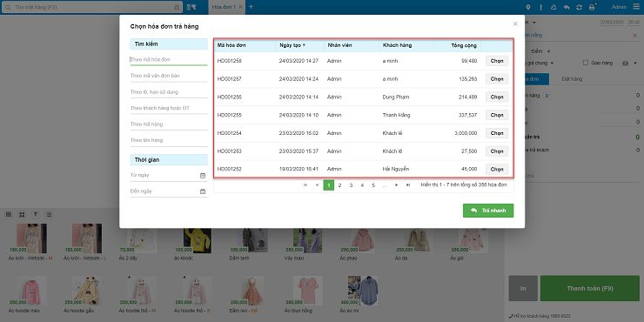The height and width of the screenshot is (322, 644).
Task: Click the sync refresh icon in header
Action: tap(579, 7)
